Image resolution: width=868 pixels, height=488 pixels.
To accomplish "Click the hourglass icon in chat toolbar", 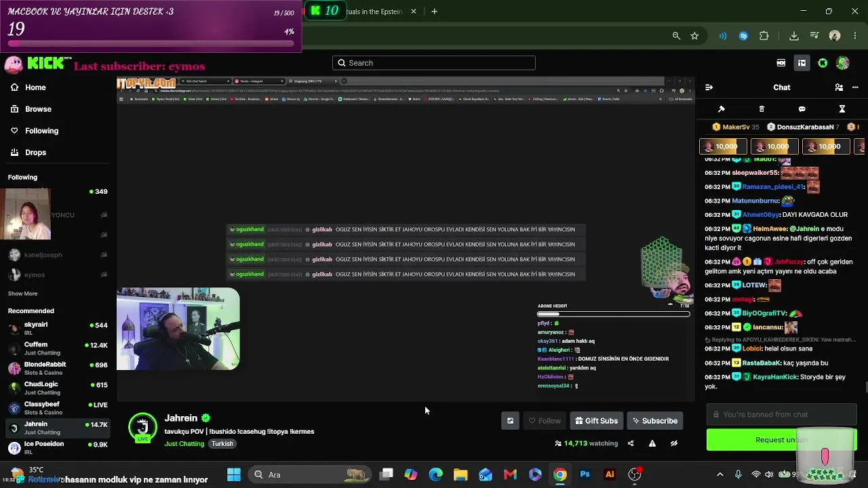I will point(842,109).
